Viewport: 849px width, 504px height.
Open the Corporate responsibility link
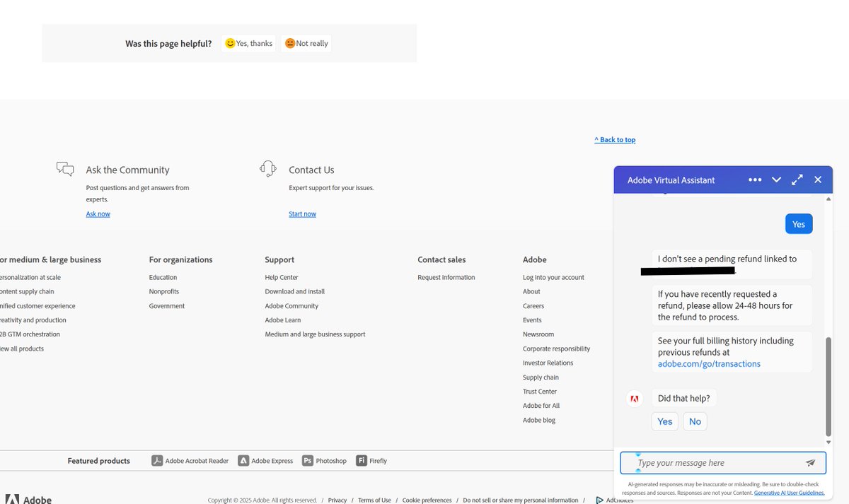pos(556,349)
